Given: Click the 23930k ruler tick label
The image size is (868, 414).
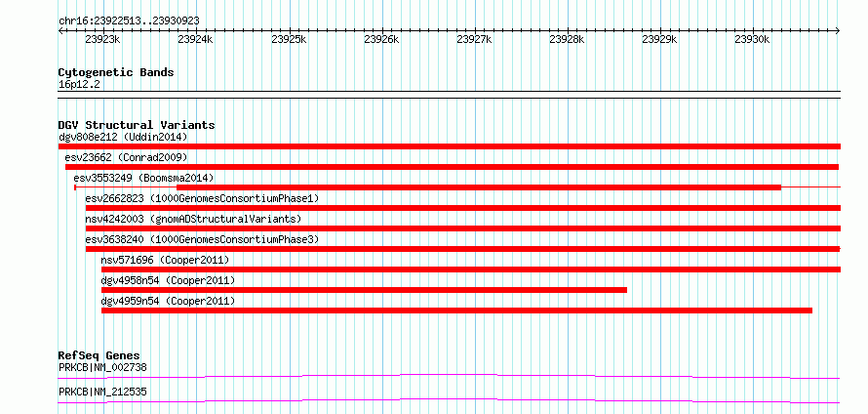Looking at the screenshot, I should click(752, 40).
